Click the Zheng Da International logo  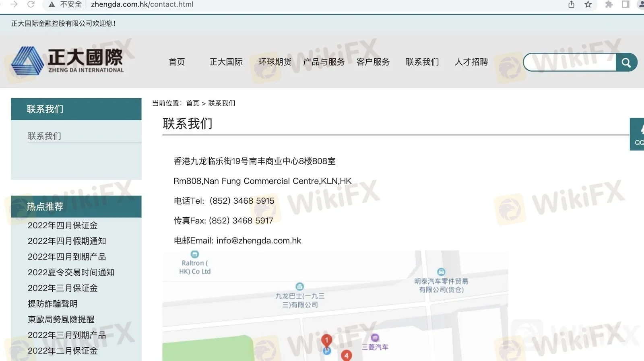tap(68, 61)
